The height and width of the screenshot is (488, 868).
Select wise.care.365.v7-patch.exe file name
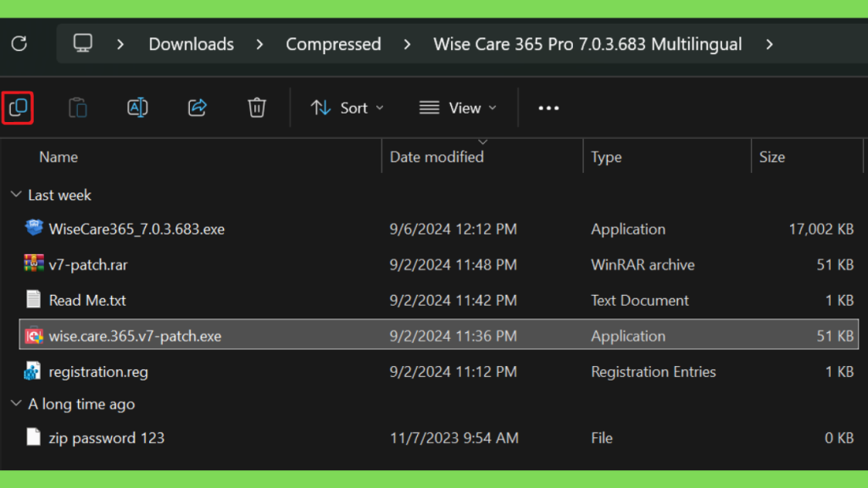pos(135,335)
